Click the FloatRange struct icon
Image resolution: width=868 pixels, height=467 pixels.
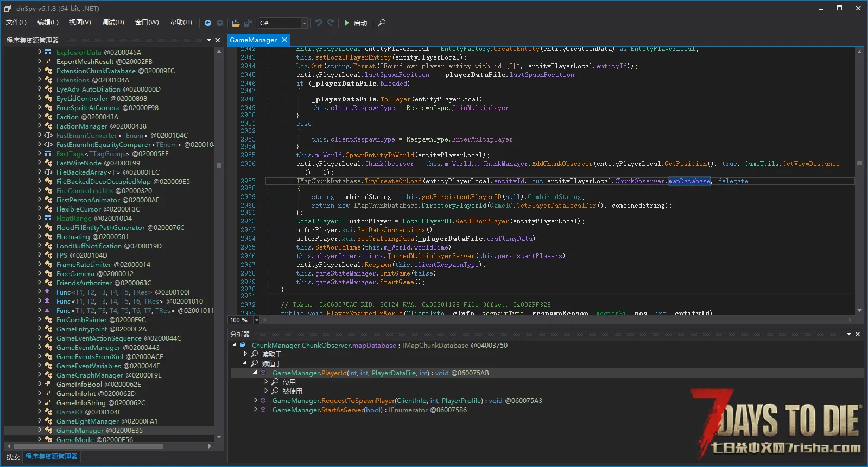click(x=48, y=218)
